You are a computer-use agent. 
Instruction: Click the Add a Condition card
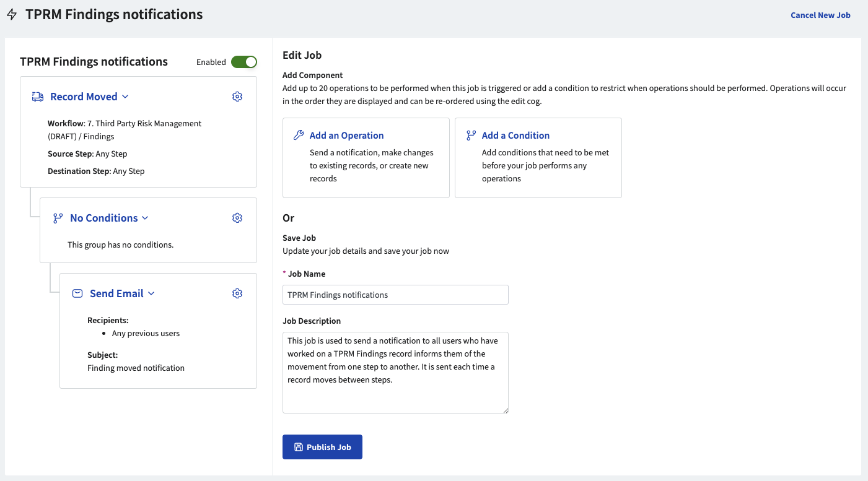coord(538,158)
